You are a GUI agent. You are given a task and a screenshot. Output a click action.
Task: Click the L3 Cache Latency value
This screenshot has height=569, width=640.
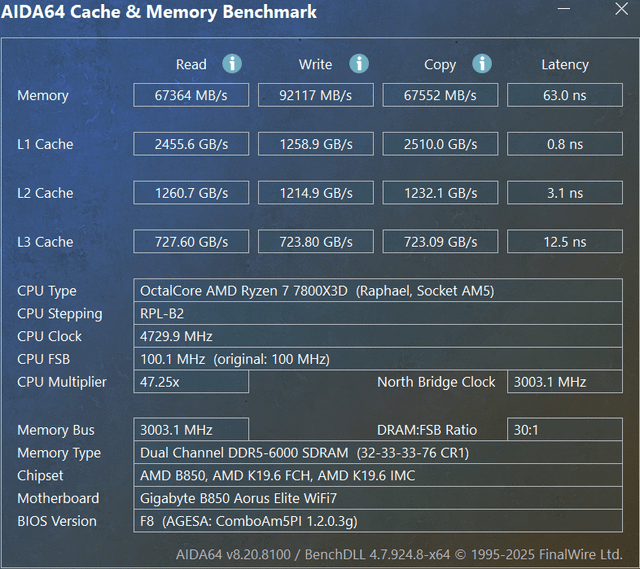564,242
